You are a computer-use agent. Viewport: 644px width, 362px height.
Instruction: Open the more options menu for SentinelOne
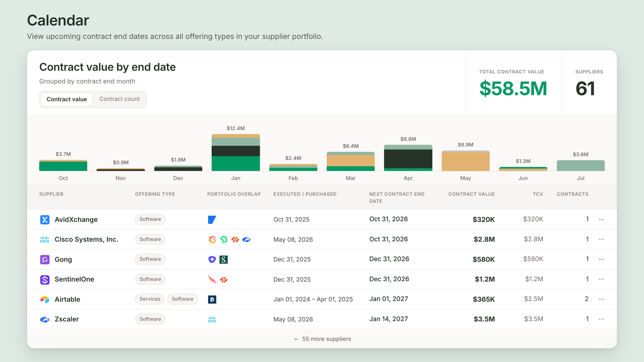(601, 279)
